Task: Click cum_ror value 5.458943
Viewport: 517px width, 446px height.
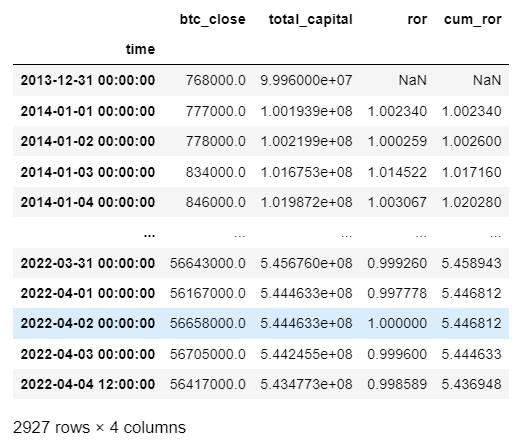Action: 471,263
